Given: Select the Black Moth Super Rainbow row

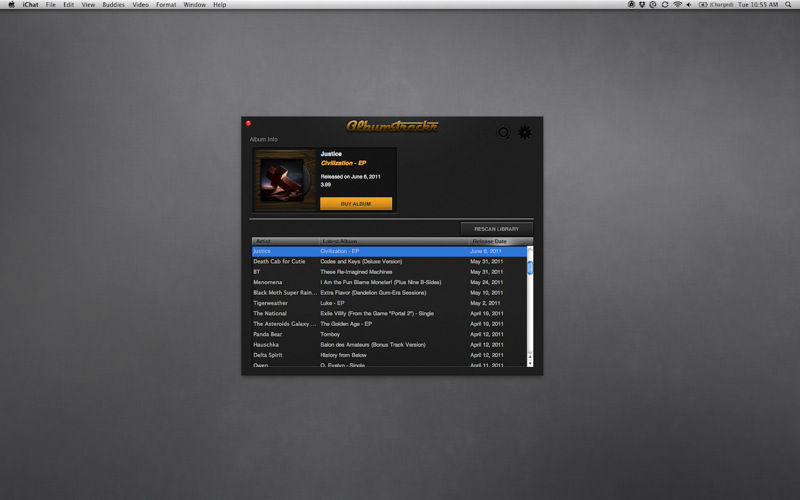Looking at the screenshot, I should pos(390,293).
